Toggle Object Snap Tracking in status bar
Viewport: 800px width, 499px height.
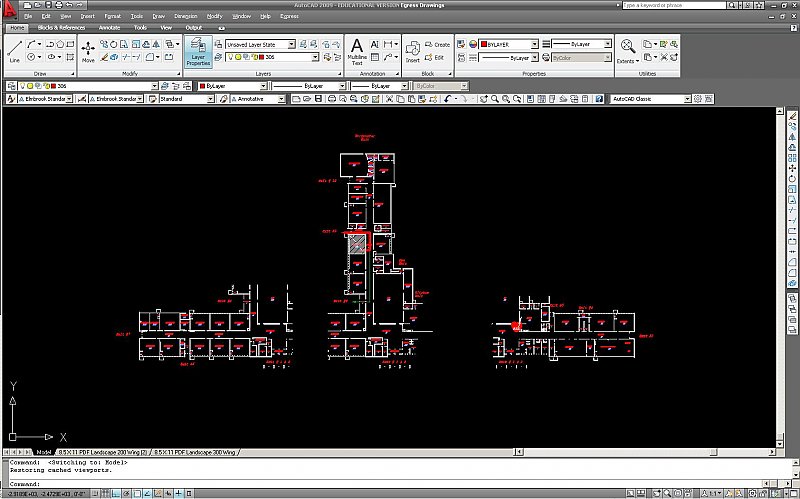tap(147, 493)
